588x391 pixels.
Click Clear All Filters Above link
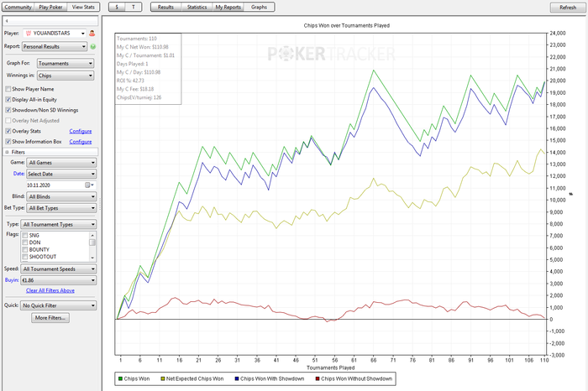pos(50,290)
